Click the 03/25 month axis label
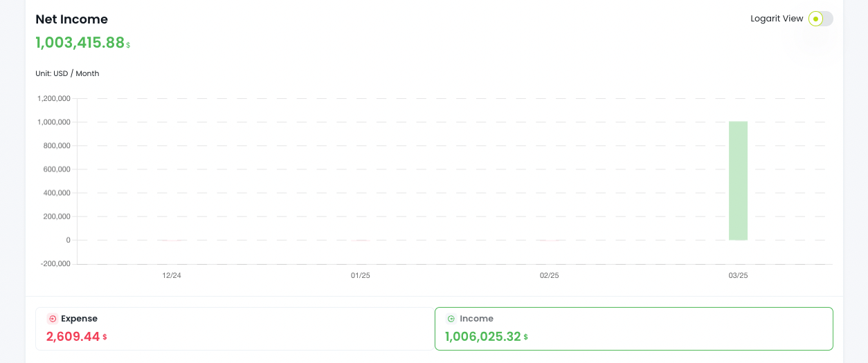 (738, 275)
